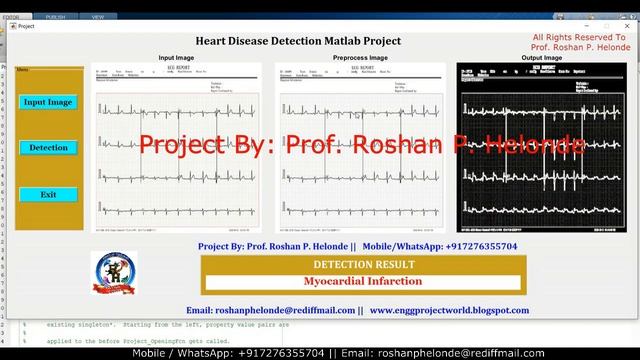This screenshot has width=640, height=360.
Task: Click the Exit button
Action: (x=48, y=195)
